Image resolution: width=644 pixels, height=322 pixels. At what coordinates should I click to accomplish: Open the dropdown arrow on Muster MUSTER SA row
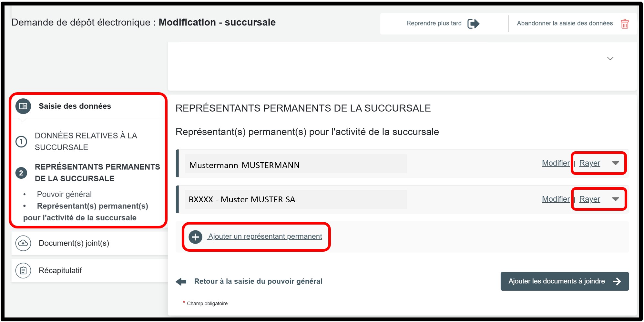click(615, 199)
